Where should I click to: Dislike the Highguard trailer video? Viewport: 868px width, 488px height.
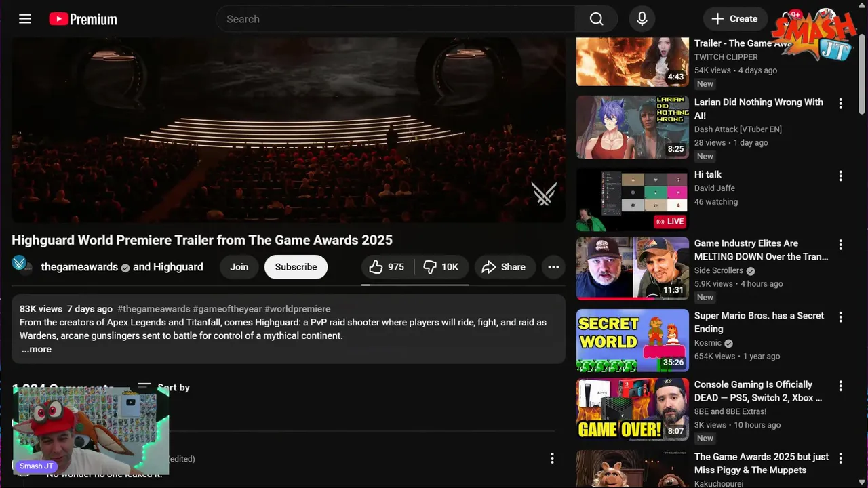click(441, 267)
